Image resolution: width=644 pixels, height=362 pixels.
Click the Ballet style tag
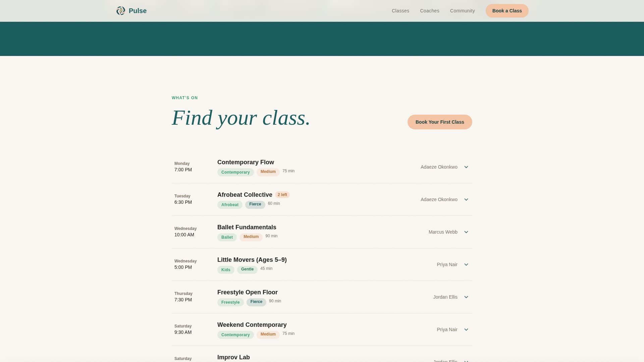[x=227, y=237]
